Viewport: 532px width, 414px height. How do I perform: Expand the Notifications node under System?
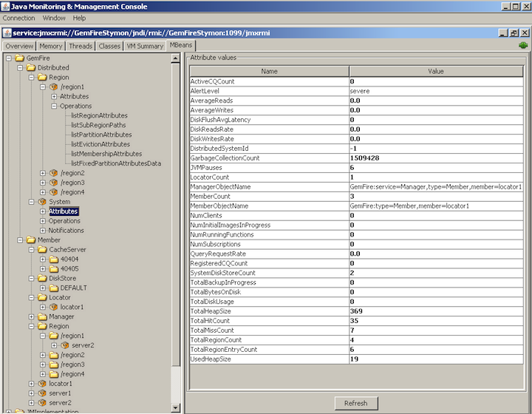(x=43, y=230)
